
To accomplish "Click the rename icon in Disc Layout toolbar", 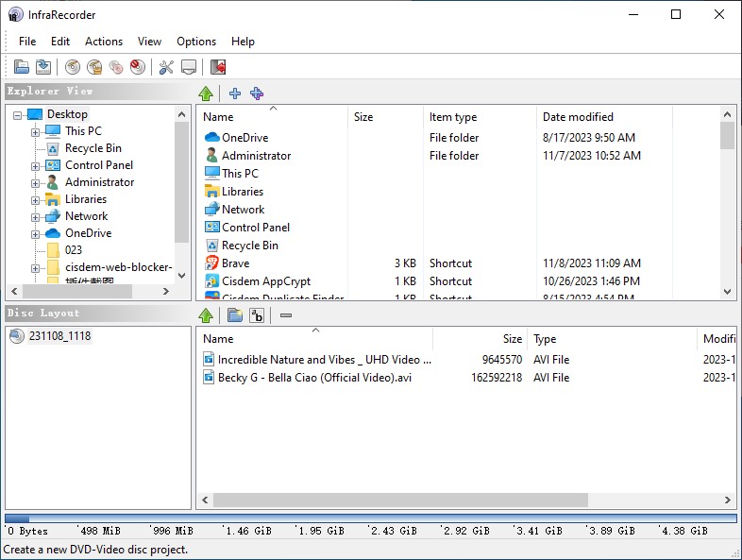I will [257, 315].
